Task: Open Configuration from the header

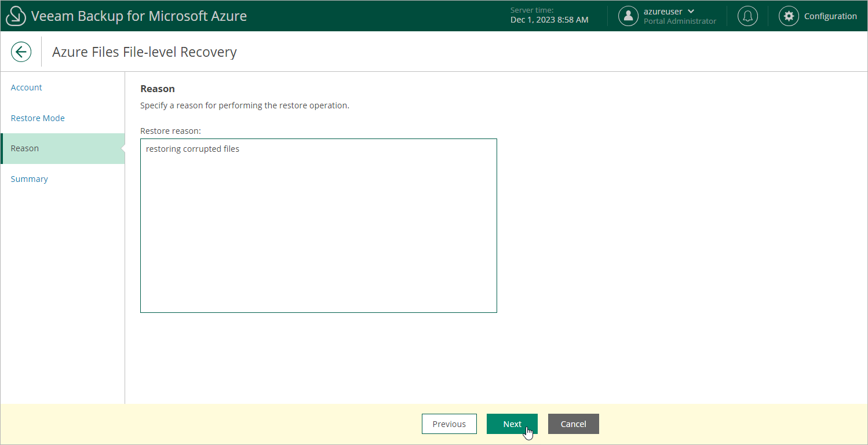Action: pyautogui.click(x=830, y=16)
